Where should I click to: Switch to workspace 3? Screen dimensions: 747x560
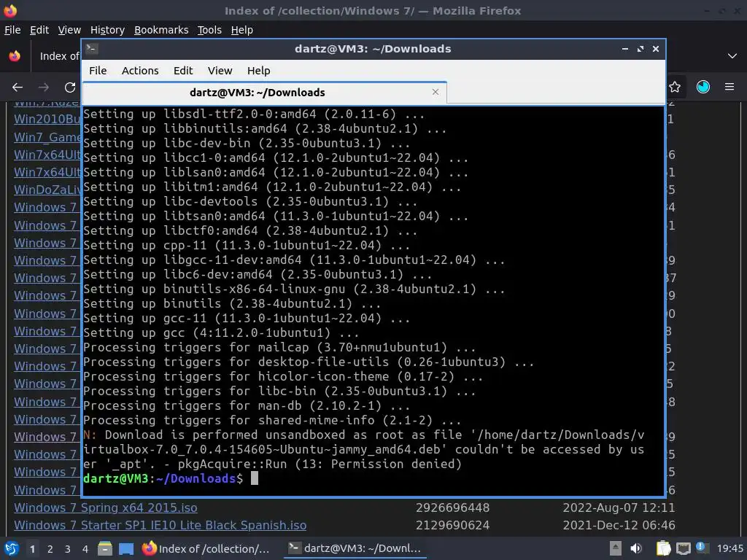pos(68,549)
